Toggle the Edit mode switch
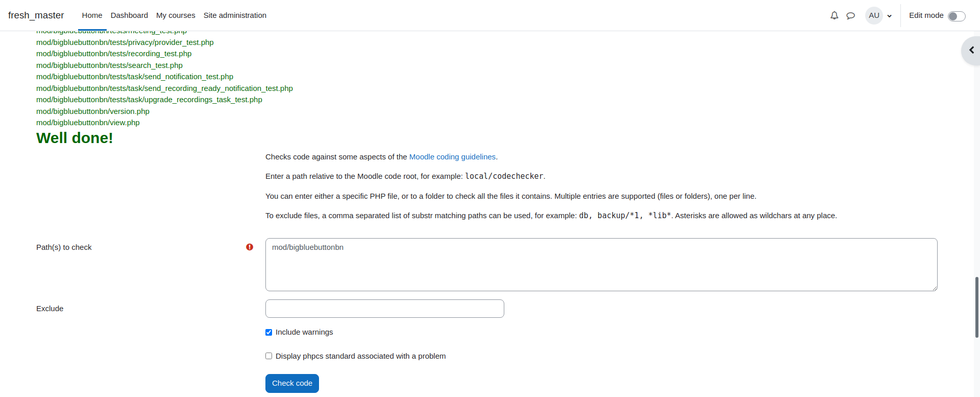This screenshot has width=980, height=397. click(x=957, y=16)
